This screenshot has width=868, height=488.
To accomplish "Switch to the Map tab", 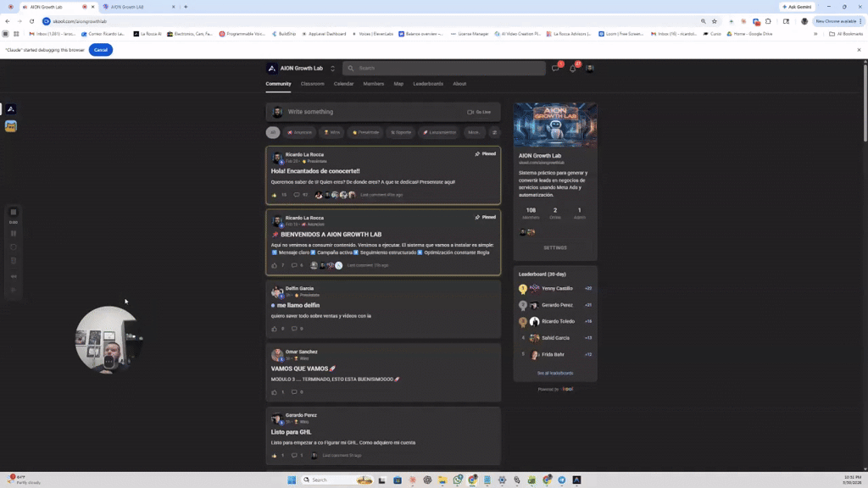I will click(x=398, y=84).
